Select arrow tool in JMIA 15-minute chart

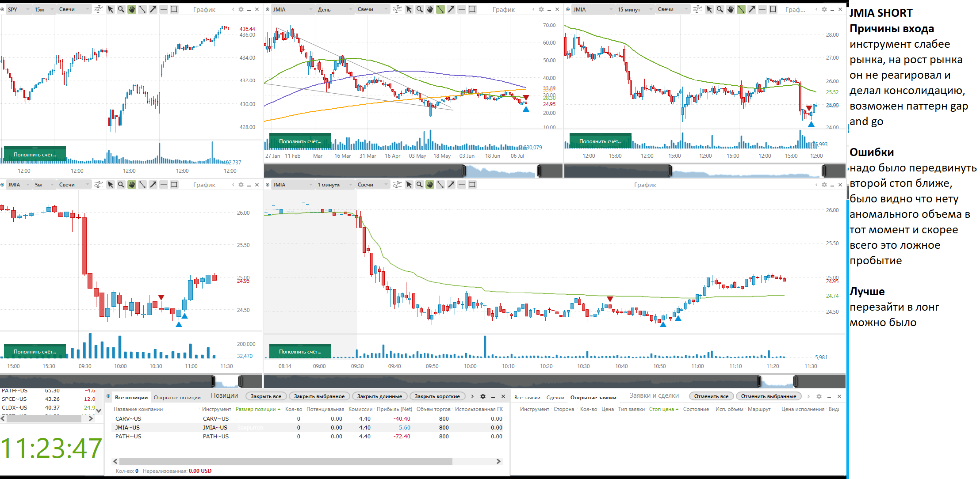click(x=752, y=9)
